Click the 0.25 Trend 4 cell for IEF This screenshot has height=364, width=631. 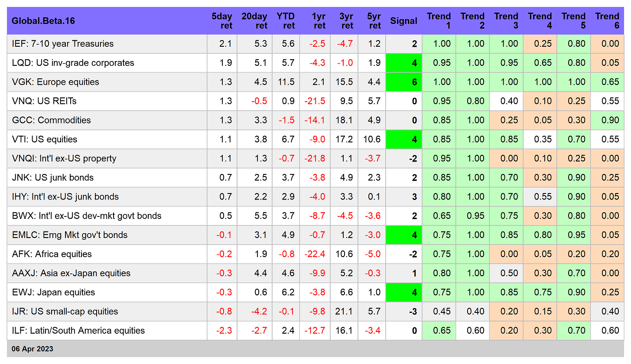pos(540,44)
